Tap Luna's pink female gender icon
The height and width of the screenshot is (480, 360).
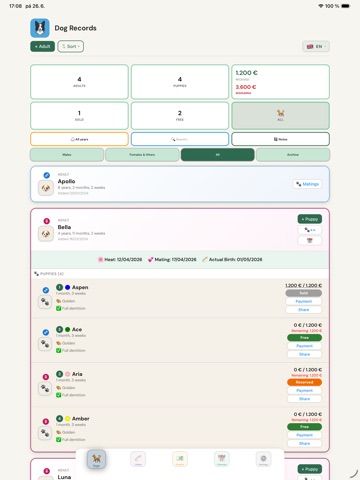click(x=47, y=471)
